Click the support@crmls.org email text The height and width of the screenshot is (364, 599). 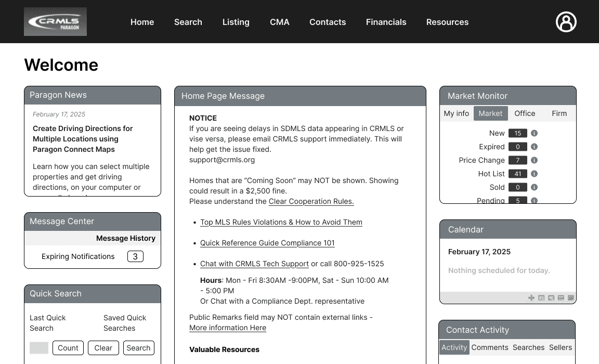tap(222, 160)
